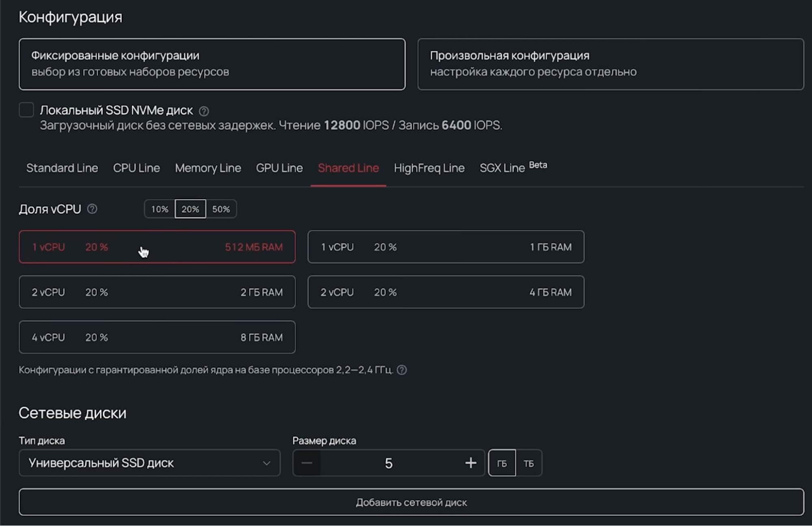Select 10% vCPU share
Viewport: 812px width, 526px height.
coord(160,209)
